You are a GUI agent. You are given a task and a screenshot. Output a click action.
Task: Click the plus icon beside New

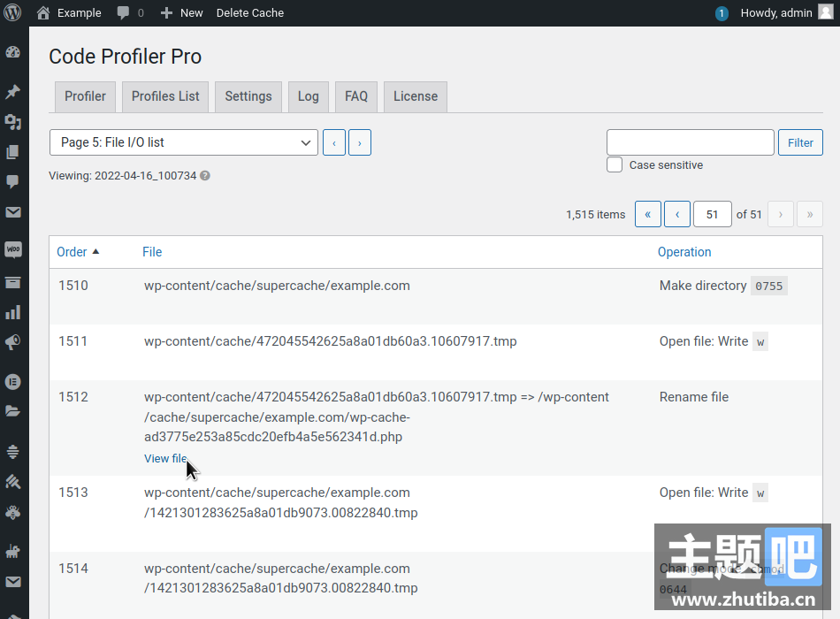pos(166,13)
